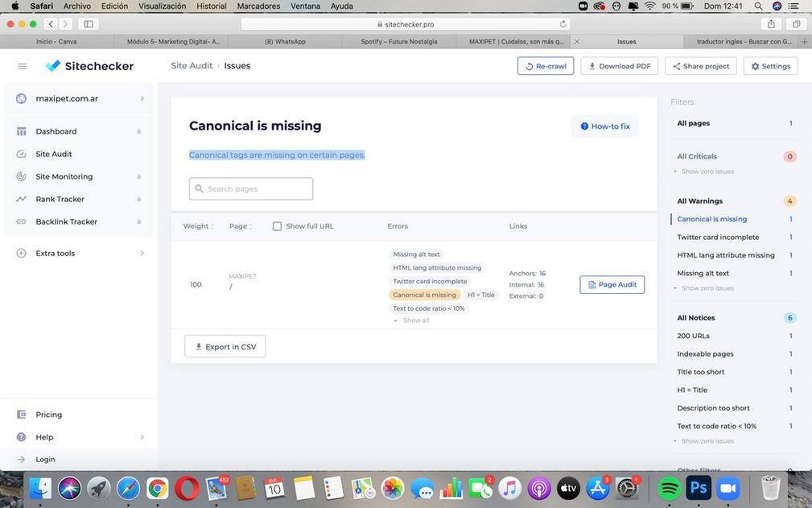Click the How-to fix button

pos(605,126)
